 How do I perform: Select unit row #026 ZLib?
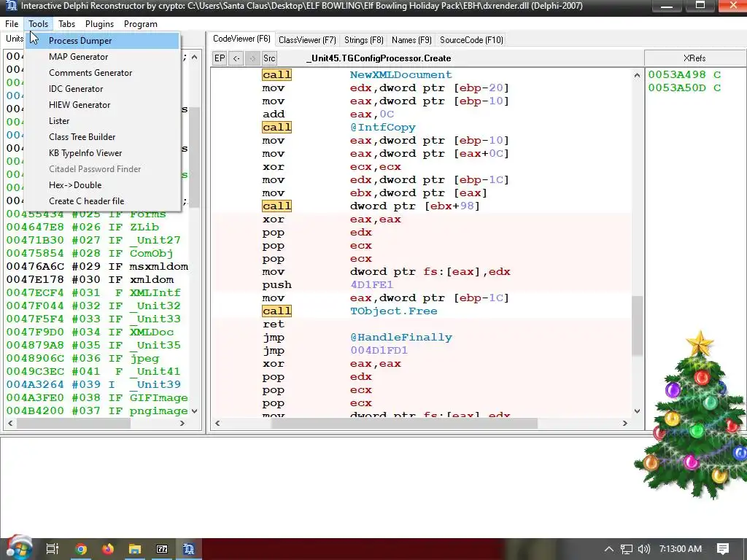[97, 227]
